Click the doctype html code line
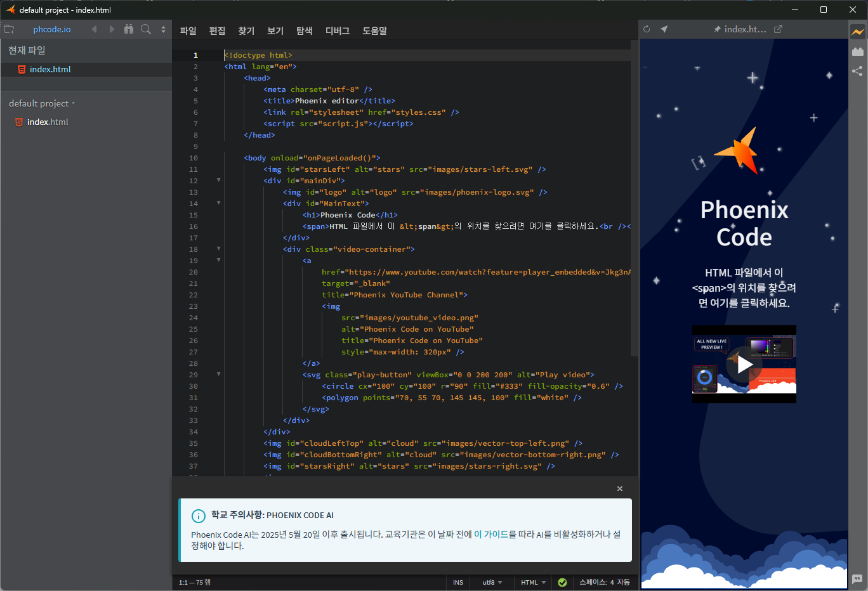The width and height of the screenshot is (868, 591). coord(258,55)
